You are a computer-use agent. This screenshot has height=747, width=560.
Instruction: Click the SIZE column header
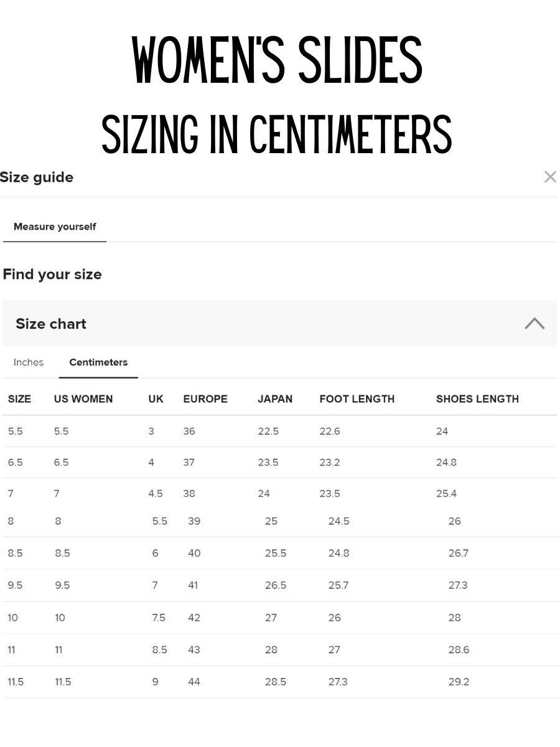click(19, 399)
